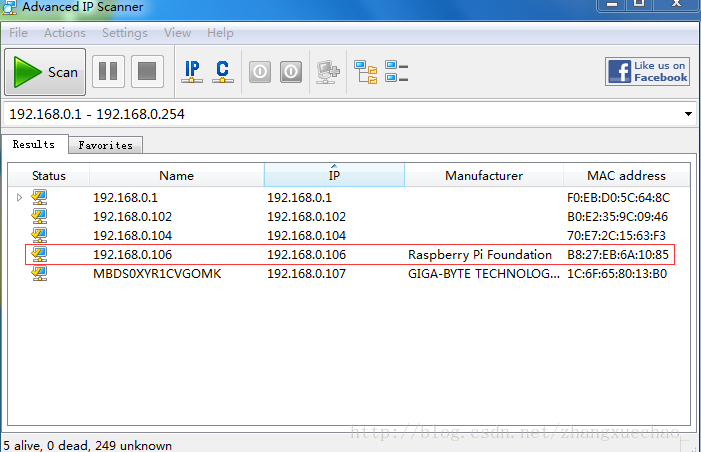Viewport: 701px width, 452px height.
Task: Click status icon of 192.168.0.106 row
Action: pyautogui.click(x=39, y=254)
